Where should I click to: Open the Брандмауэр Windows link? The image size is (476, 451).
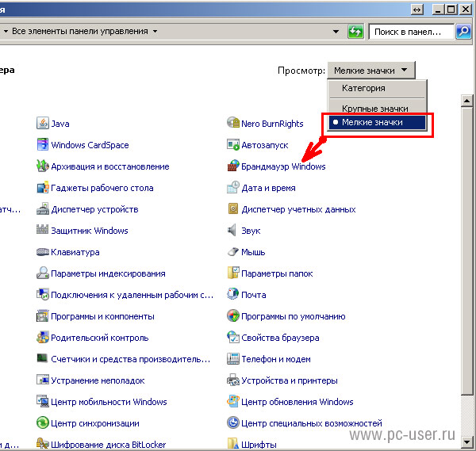[x=283, y=166]
